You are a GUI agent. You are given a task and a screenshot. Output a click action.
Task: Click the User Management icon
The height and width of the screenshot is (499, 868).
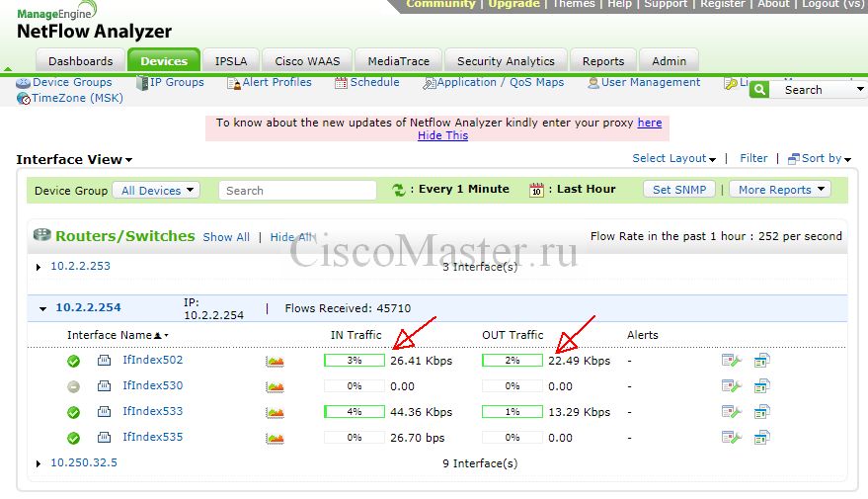pos(593,83)
